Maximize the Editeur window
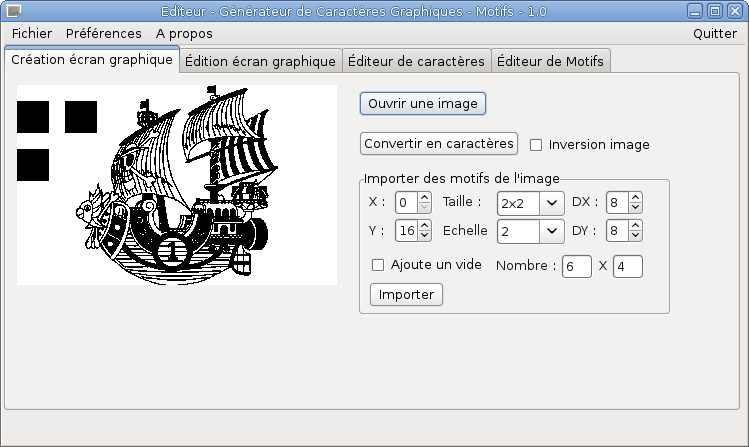This screenshot has height=447, width=749. pos(715,11)
